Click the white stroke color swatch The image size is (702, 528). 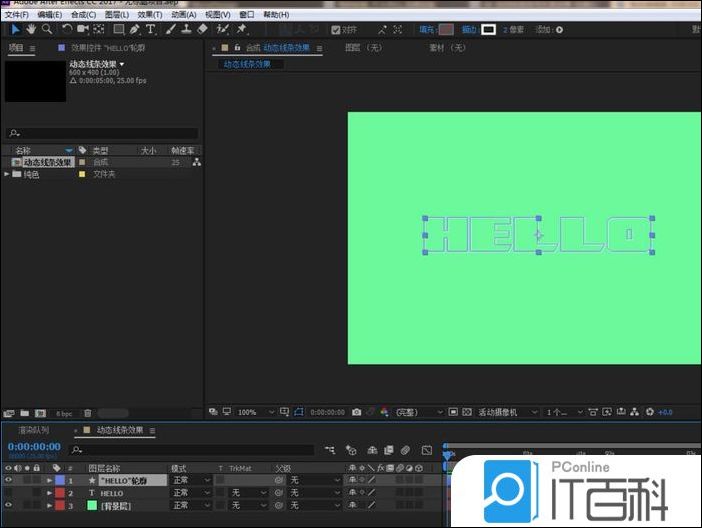488,30
